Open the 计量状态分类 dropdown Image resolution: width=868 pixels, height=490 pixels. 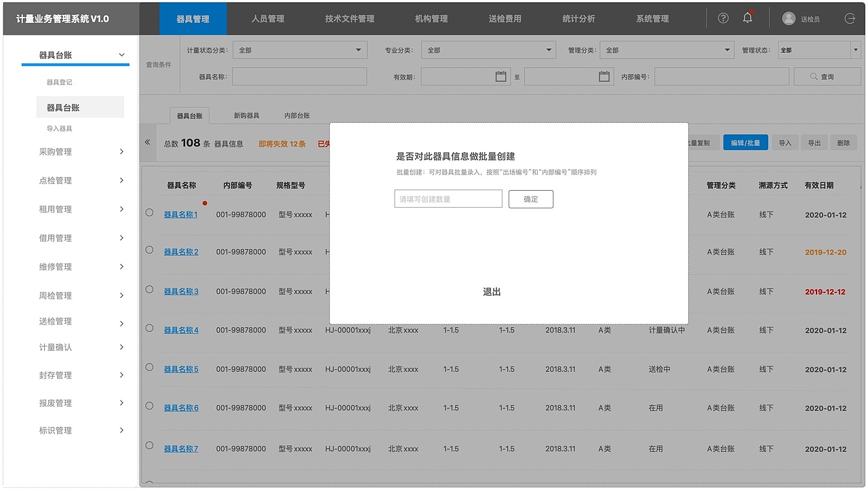(x=300, y=50)
